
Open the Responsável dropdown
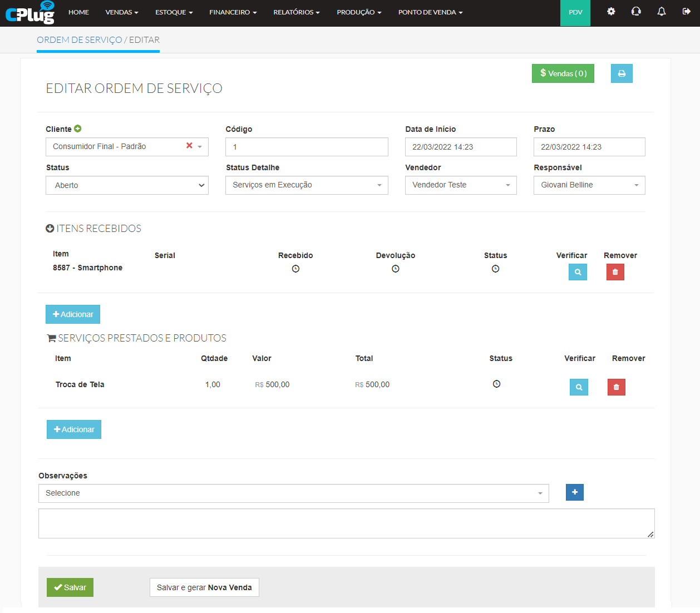click(589, 185)
